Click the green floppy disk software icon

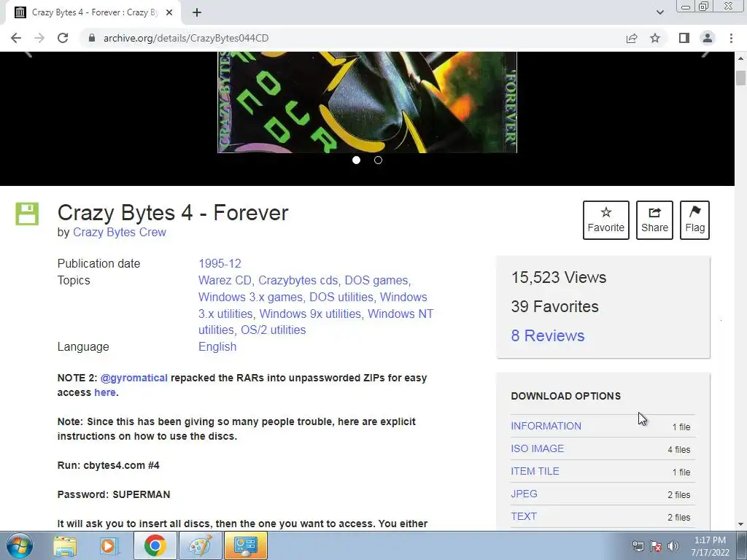(27, 214)
